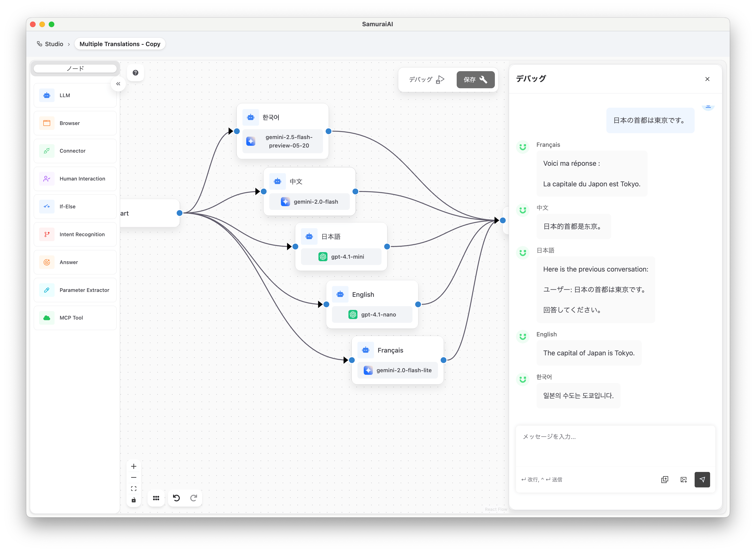Viewport: 756px width, 552px height.
Task: Open the gpt-4.1-nano model selector
Action: point(372,314)
